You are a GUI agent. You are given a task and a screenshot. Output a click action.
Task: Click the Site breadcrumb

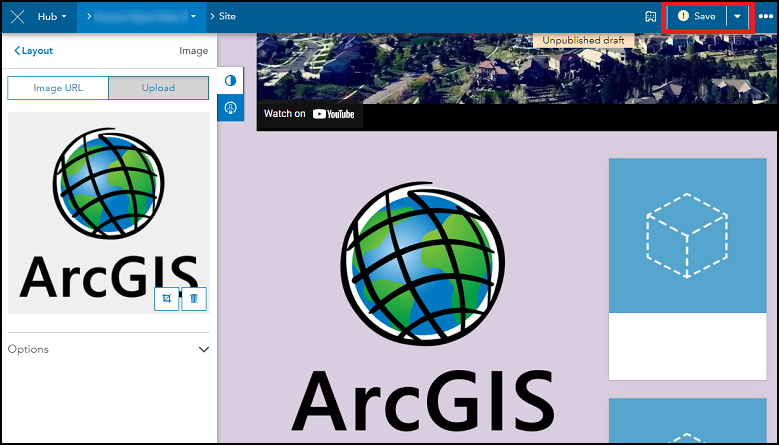click(227, 16)
